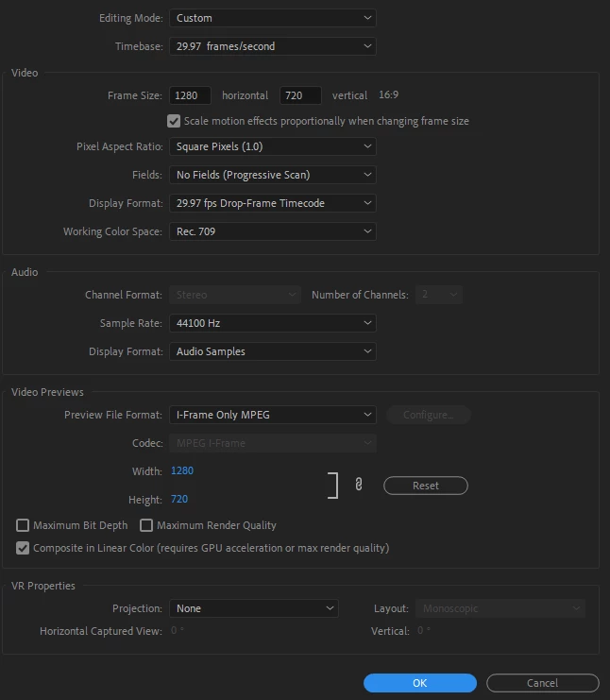This screenshot has height=700, width=610.
Task: Click the 16:9 aspect ratio text
Action: point(389,95)
